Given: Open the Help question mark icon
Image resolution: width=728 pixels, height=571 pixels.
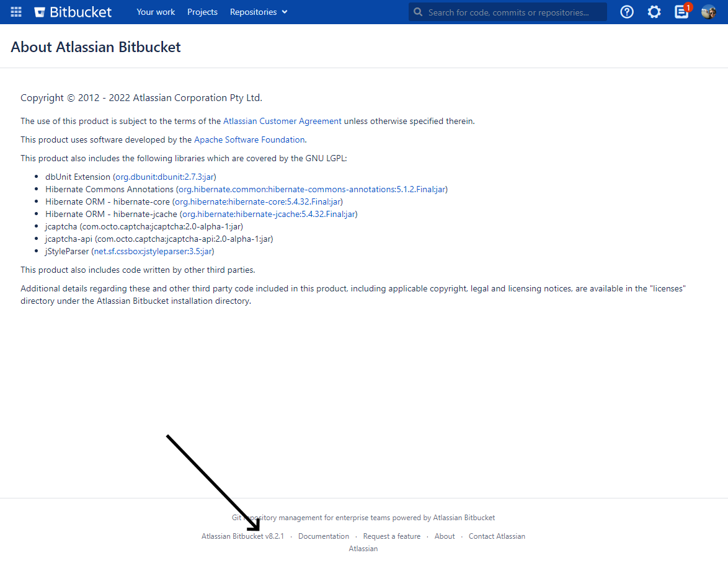Looking at the screenshot, I should point(627,12).
